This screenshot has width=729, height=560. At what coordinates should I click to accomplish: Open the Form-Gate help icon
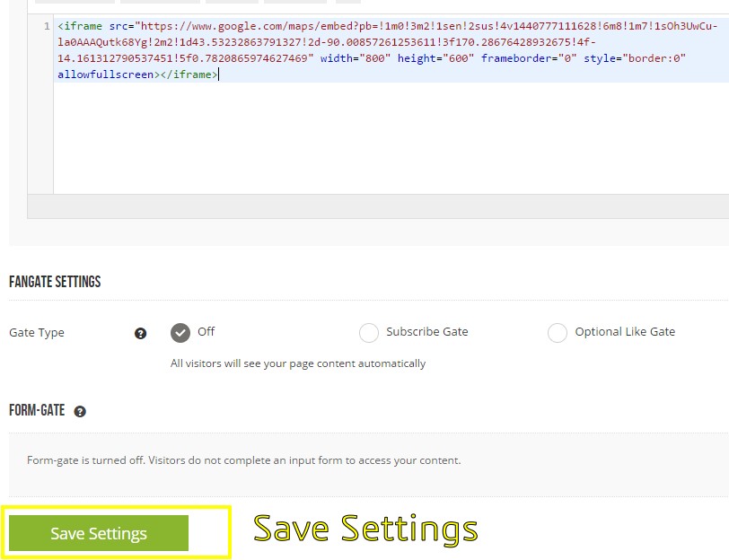(x=80, y=411)
